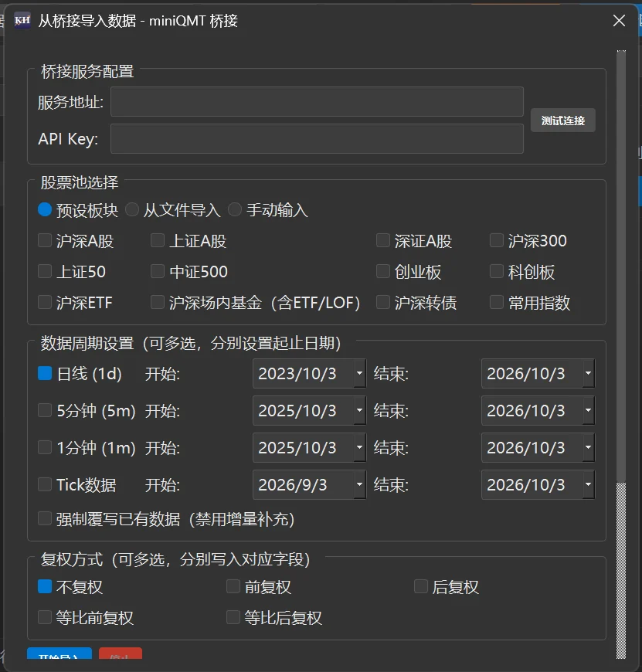Enable the 5分钟 (5m) period checkbox

[x=45, y=410]
